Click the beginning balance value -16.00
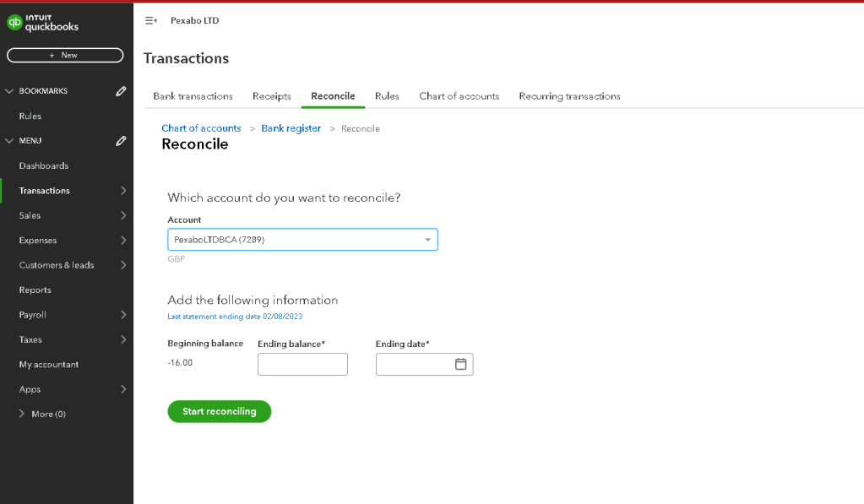This screenshot has height=504, width=864. point(180,362)
